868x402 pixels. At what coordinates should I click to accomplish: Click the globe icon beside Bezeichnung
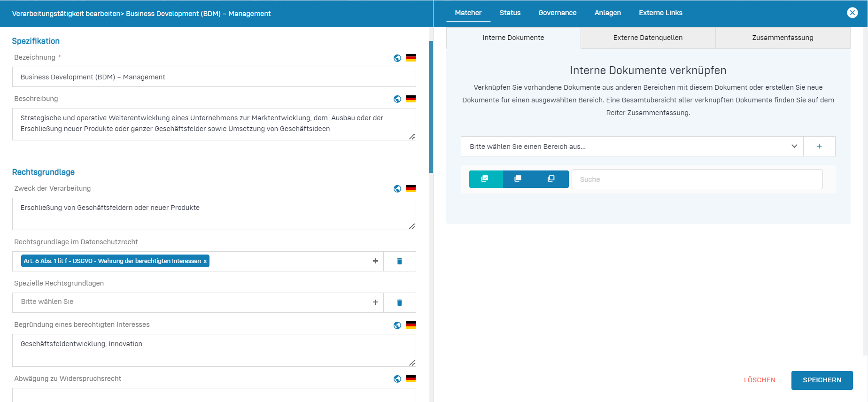(397, 58)
